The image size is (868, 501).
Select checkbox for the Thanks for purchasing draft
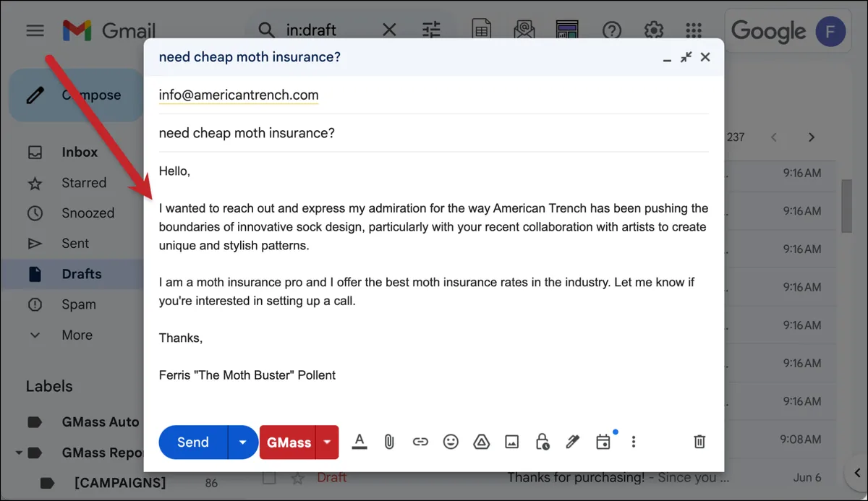point(269,477)
